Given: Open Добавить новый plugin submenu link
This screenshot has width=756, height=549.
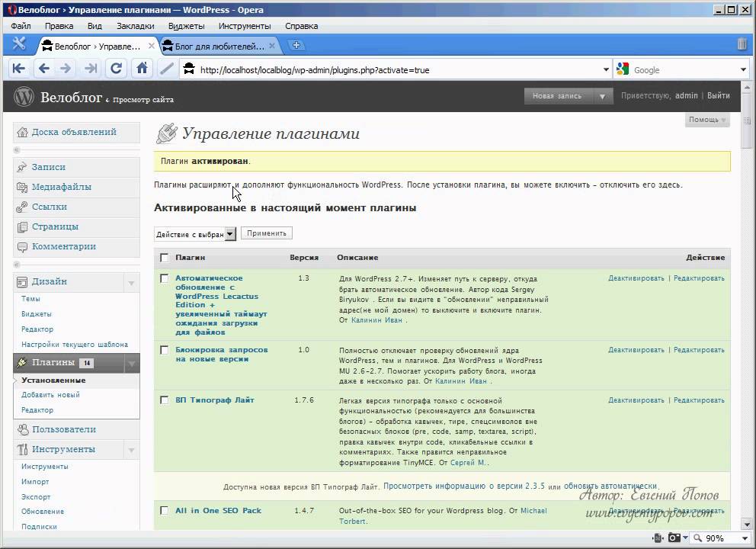Looking at the screenshot, I should (x=50, y=395).
